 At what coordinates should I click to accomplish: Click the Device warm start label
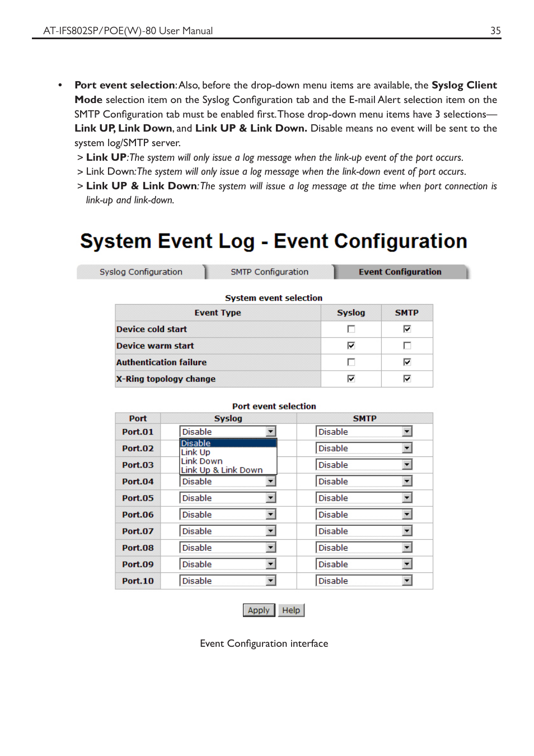pyautogui.click(x=155, y=346)
